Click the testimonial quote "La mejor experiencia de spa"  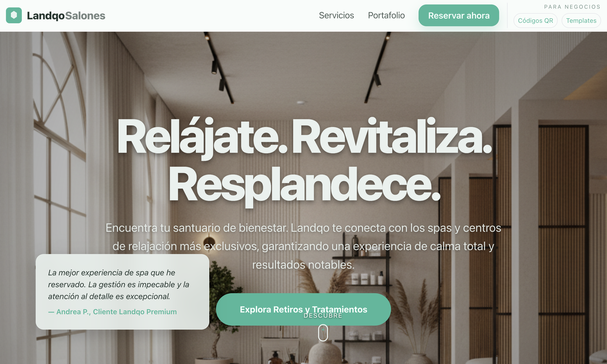coord(119,284)
